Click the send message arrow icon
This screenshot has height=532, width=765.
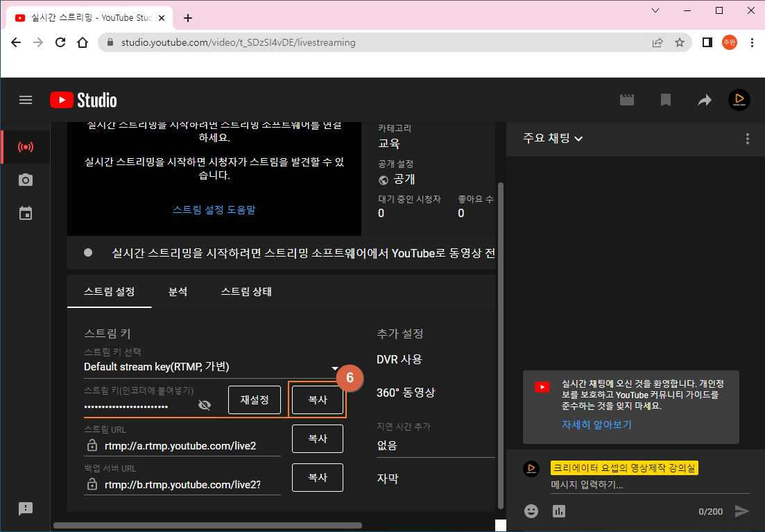pos(741,511)
